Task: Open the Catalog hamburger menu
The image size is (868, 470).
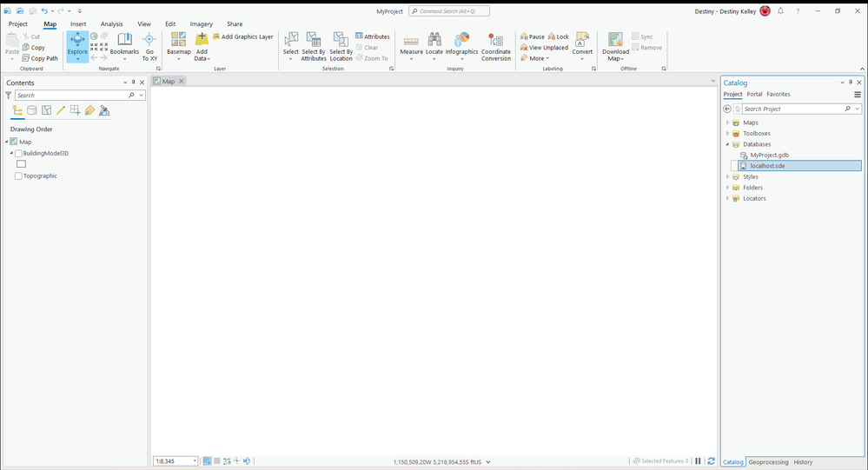Action: tap(858, 95)
